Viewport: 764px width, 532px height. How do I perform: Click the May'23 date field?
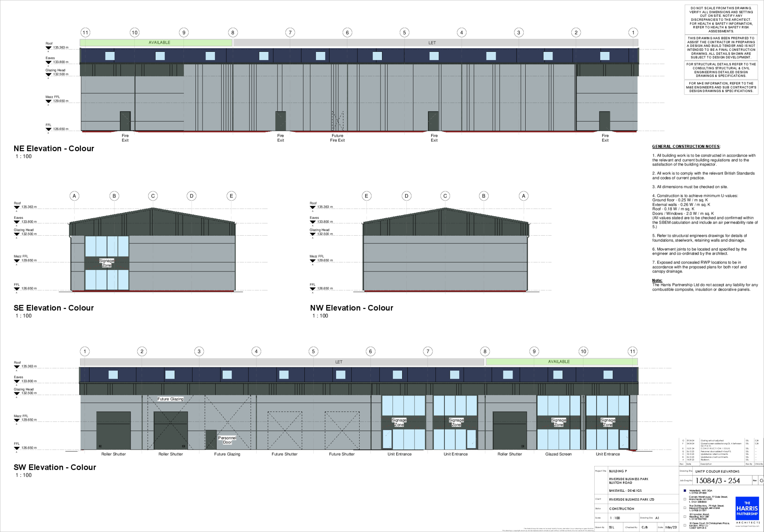click(x=671, y=527)
